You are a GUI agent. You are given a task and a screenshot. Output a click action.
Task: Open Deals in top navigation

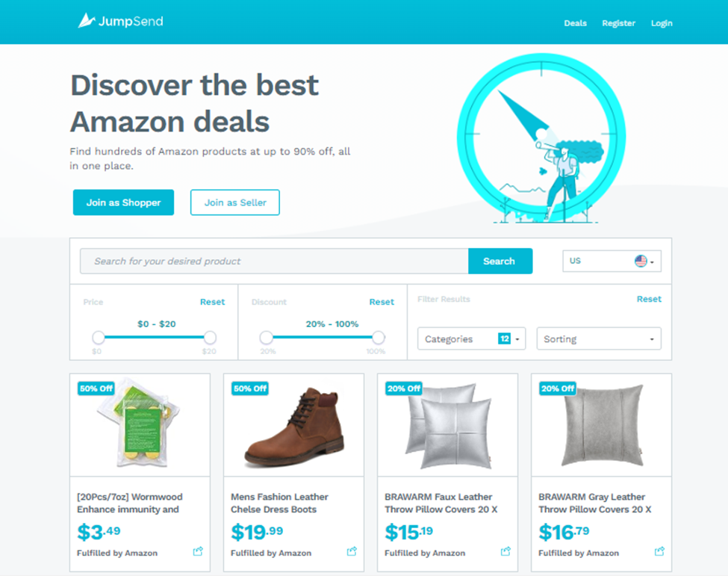[575, 23]
